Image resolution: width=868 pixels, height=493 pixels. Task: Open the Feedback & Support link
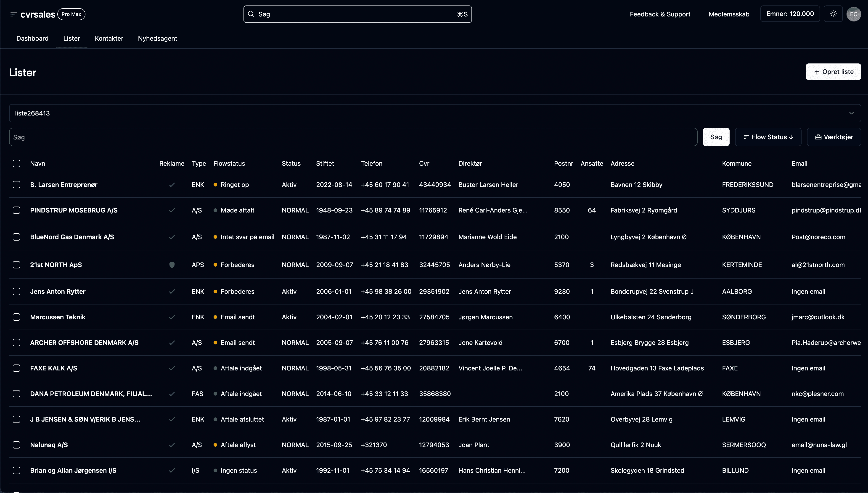coord(660,14)
